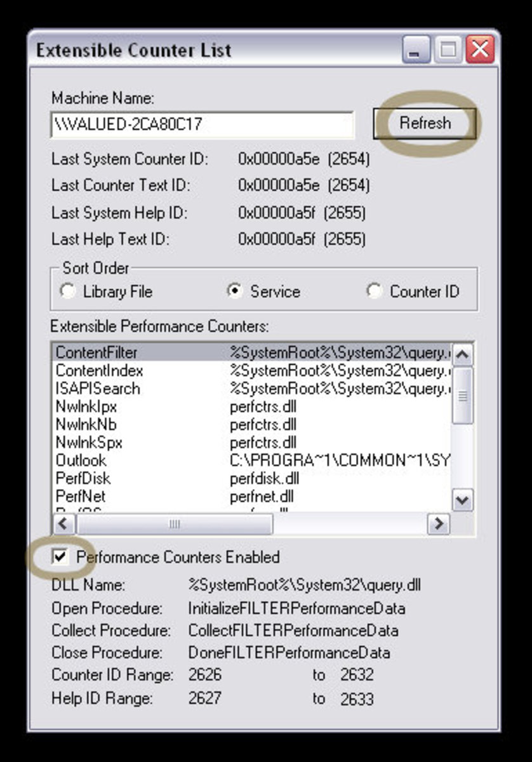
Task: Select the Service sort order option
Action: 235,291
